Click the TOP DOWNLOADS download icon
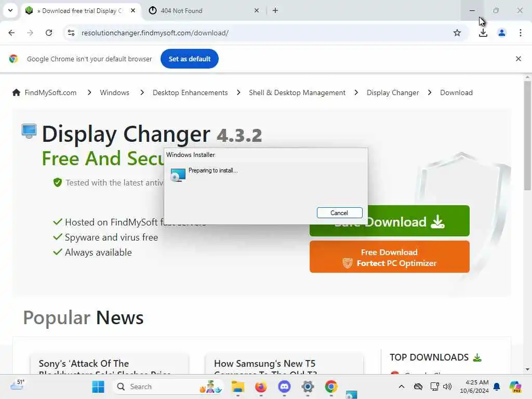Viewport: 532px width, 399px height. 477,357
